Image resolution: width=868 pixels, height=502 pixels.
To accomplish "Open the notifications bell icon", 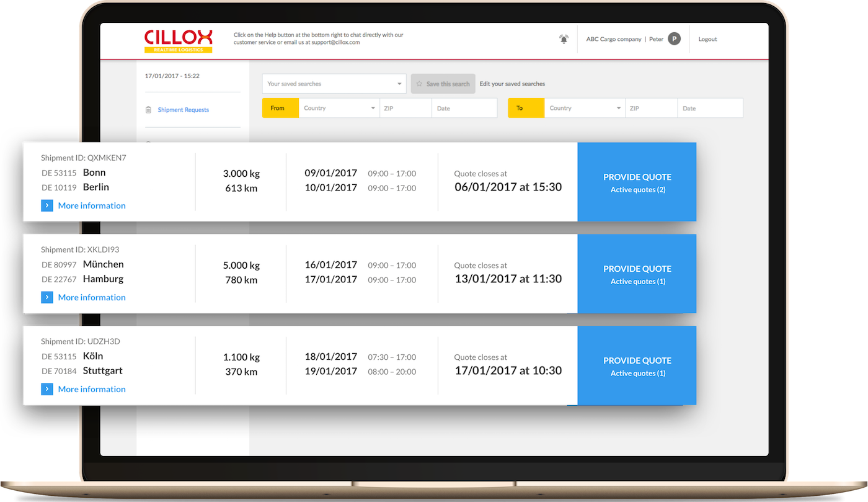I will pos(564,38).
